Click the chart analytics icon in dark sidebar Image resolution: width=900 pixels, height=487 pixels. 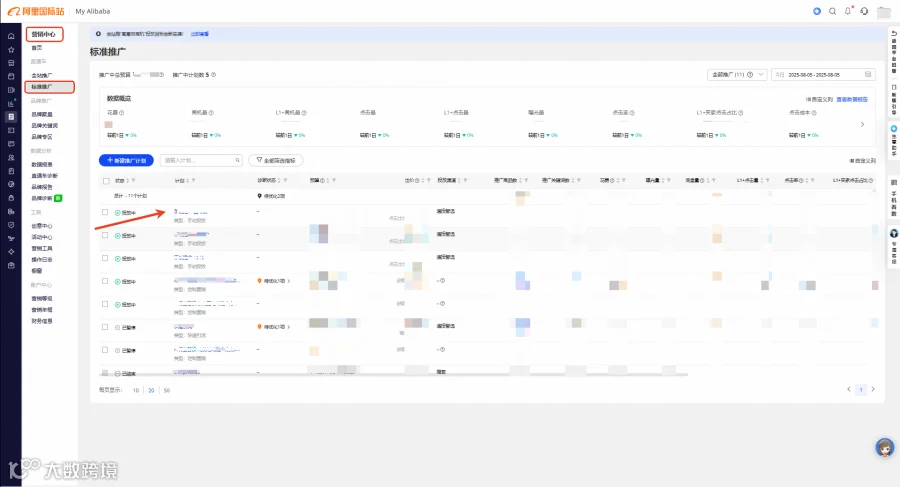tap(11, 103)
